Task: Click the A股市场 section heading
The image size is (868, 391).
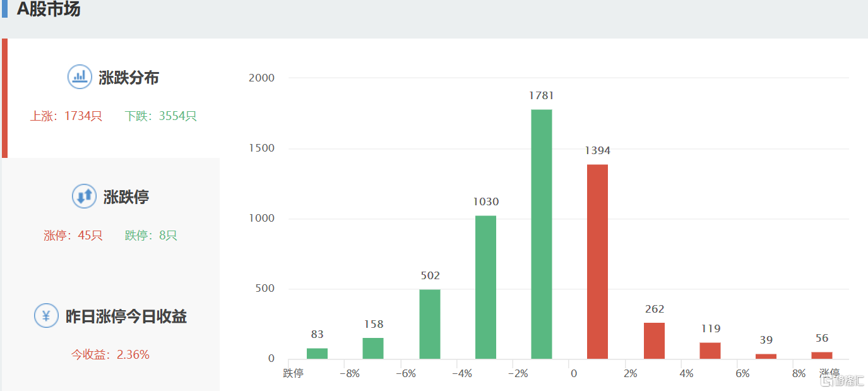Action: tap(49, 9)
